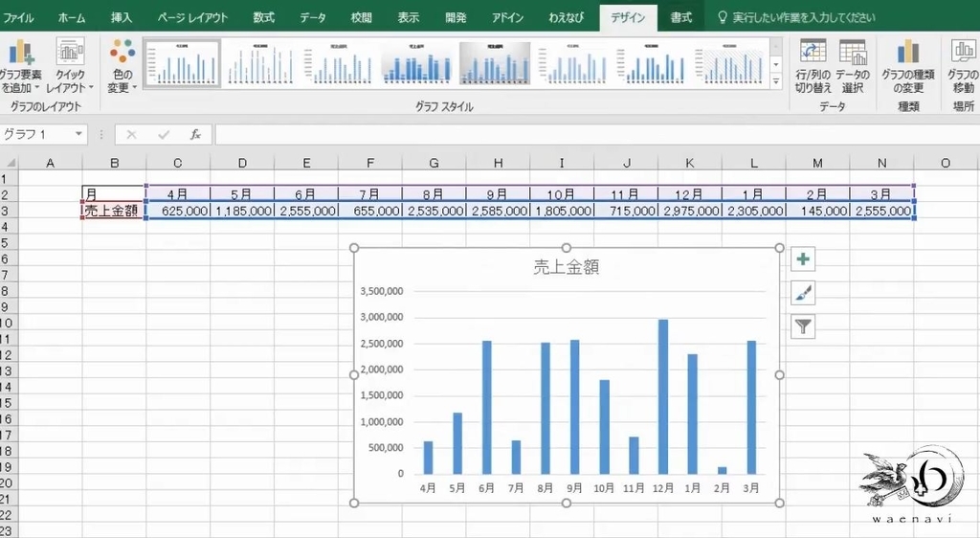The width and height of the screenshot is (980, 538).
Task: Click the Tell Me search box
Action: click(803, 17)
